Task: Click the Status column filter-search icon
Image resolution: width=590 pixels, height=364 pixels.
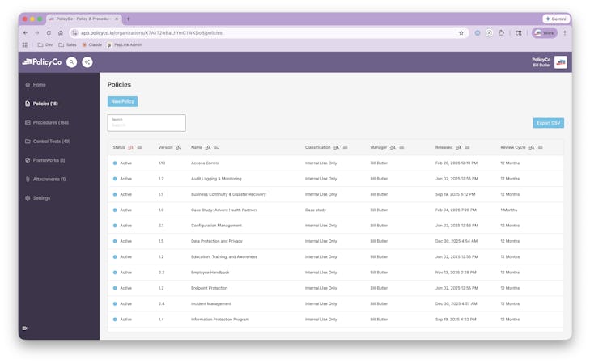Action: pyautogui.click(x=130, y=147)
